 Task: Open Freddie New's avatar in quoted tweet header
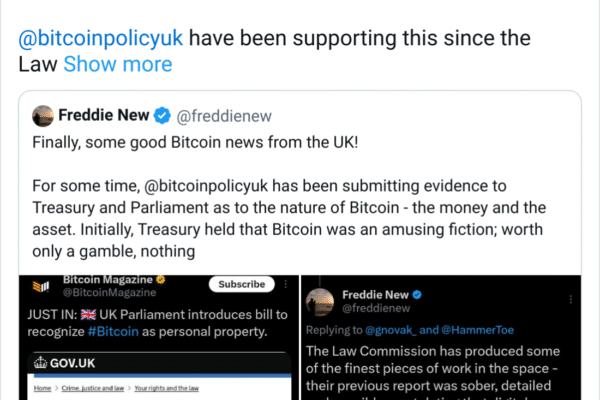click(x=42, y=115)
